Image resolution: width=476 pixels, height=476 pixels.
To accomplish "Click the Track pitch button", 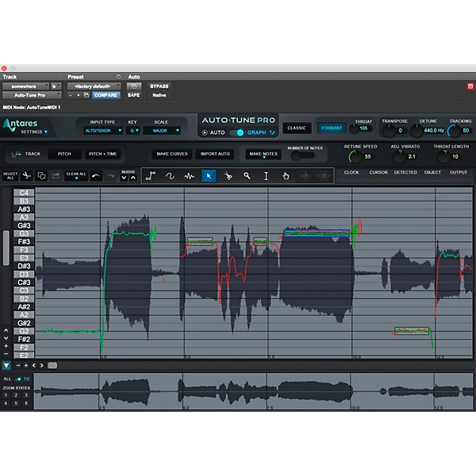I will pos(26,154).
